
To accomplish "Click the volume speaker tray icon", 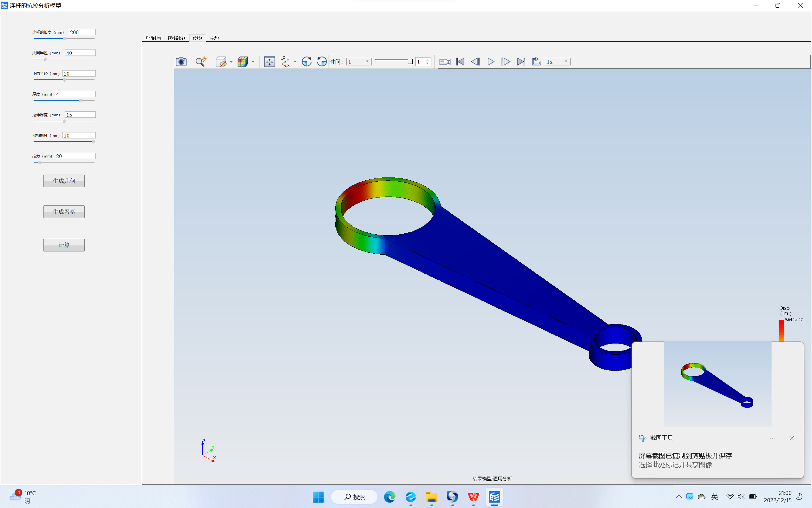I will click(741, 497).
